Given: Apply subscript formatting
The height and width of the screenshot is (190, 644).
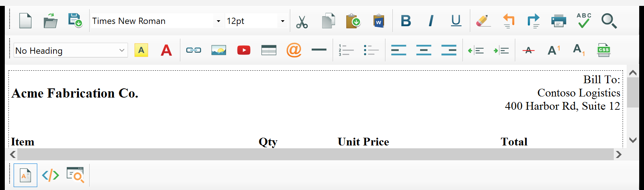Looking at the screenshot, I should pyautogui.click(x=579, y=50).
